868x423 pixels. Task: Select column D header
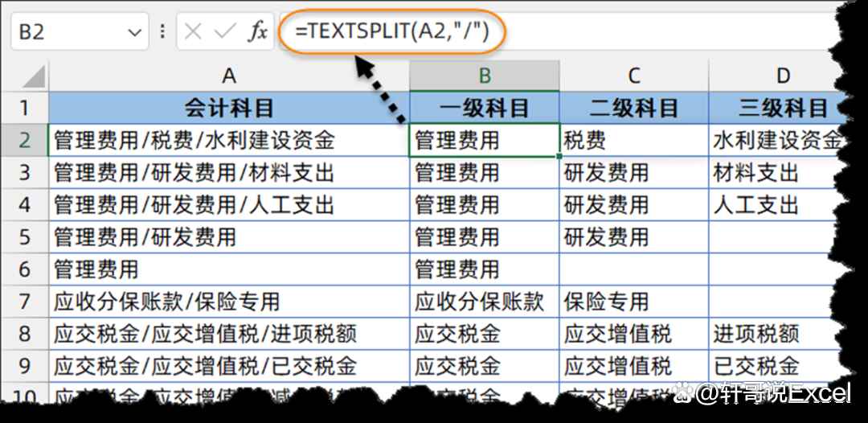(783, 76)
